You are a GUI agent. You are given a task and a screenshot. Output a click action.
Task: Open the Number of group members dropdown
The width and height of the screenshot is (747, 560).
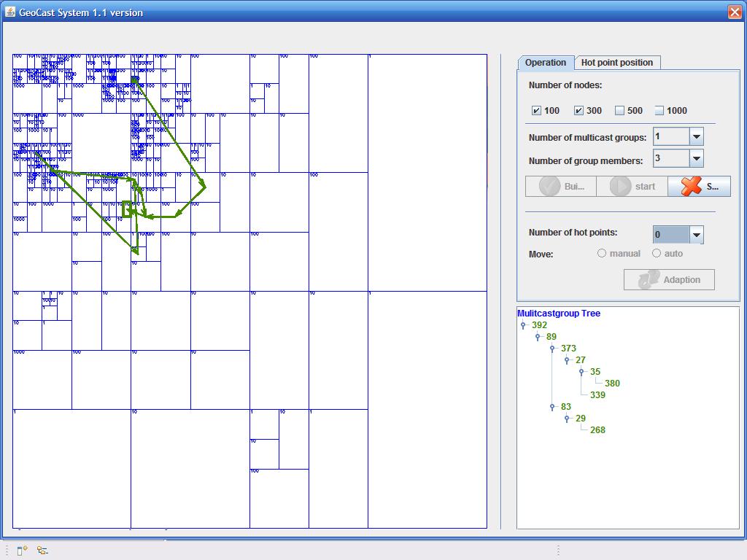coord(696,158)
